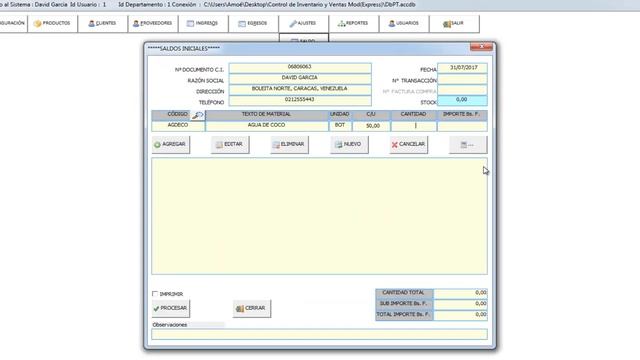Viewport: 640px width, 360px height.
Task: Click the Importe Bs. F. field
Action: [x=462, y=126]
